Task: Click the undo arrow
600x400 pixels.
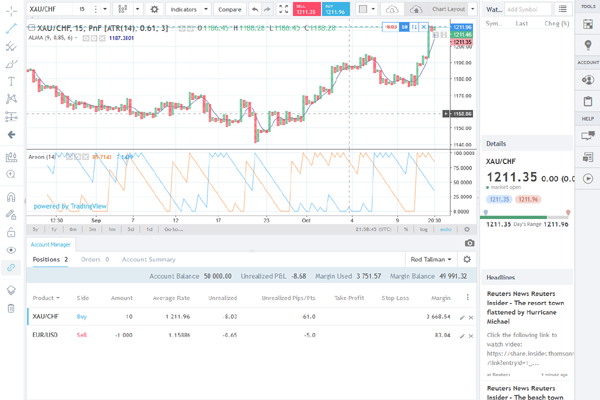Action: (x=255, y=9)
